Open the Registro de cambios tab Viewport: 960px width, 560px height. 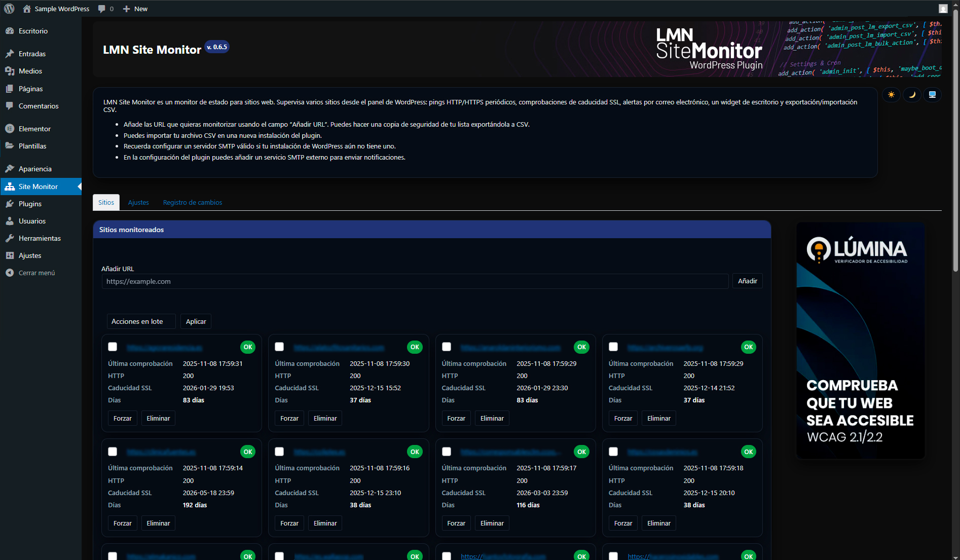pos(192,202)
